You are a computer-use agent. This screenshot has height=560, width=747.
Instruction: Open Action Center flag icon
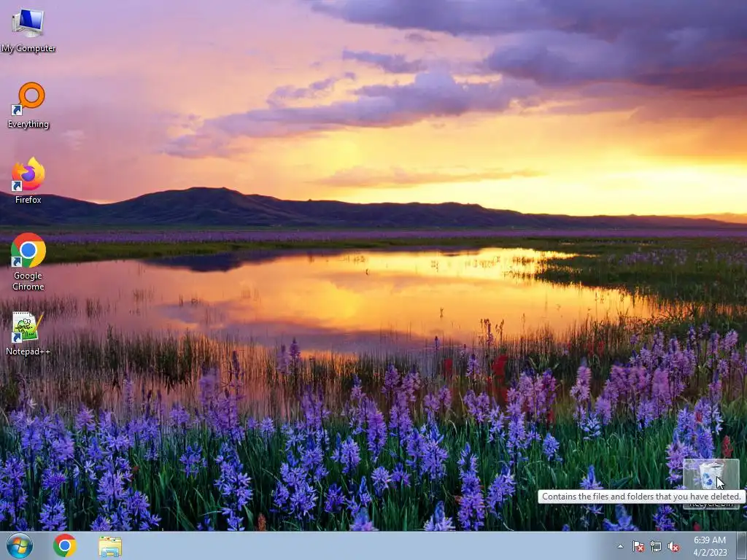pos(638,546)
